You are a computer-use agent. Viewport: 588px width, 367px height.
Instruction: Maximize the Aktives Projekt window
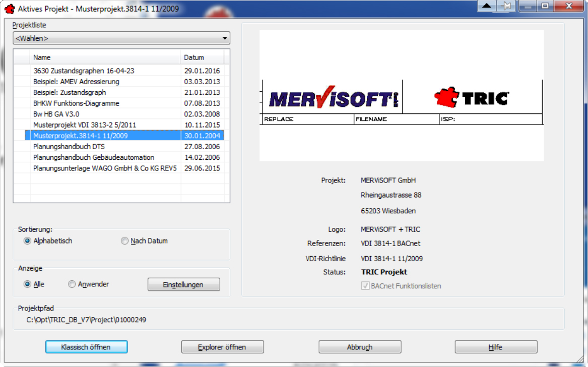pos(545,6)
